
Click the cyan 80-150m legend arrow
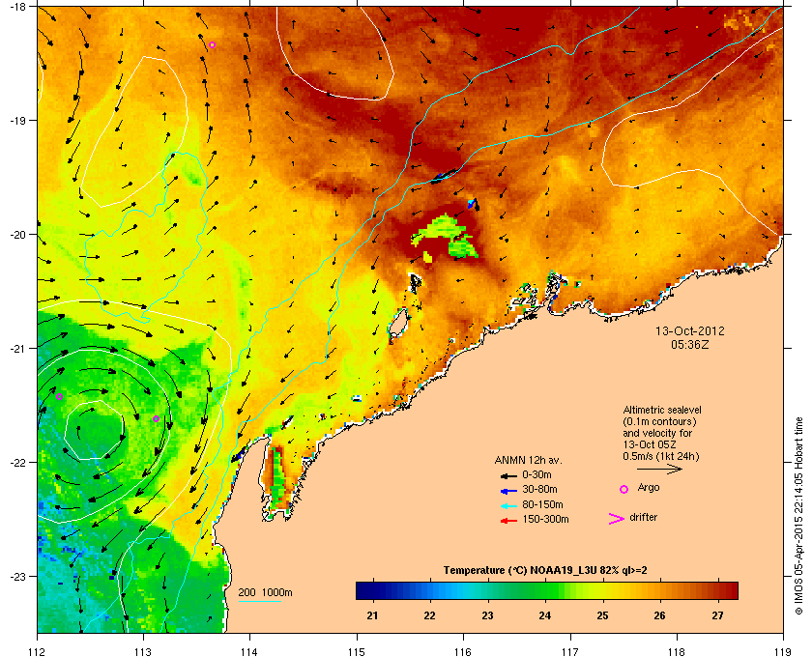click(x=509, y=505)
